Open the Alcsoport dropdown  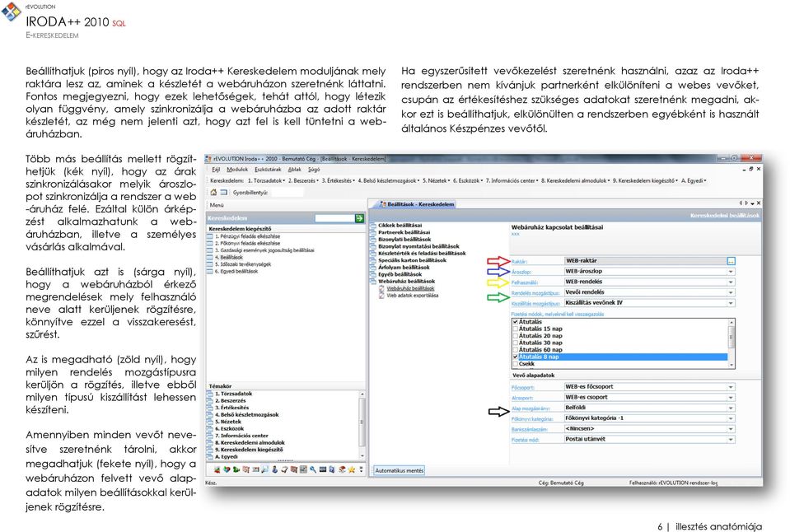731,398
